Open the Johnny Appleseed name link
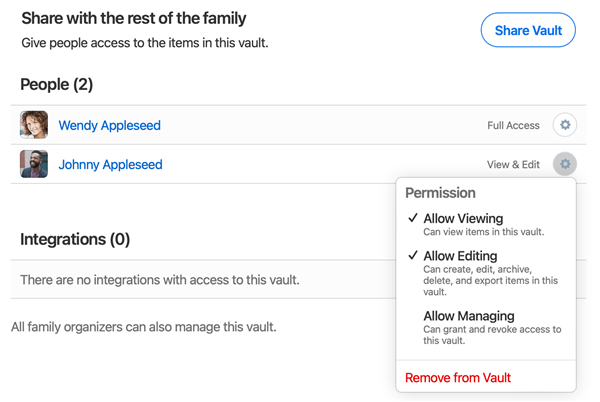600x402 pixels. point(110,165)
